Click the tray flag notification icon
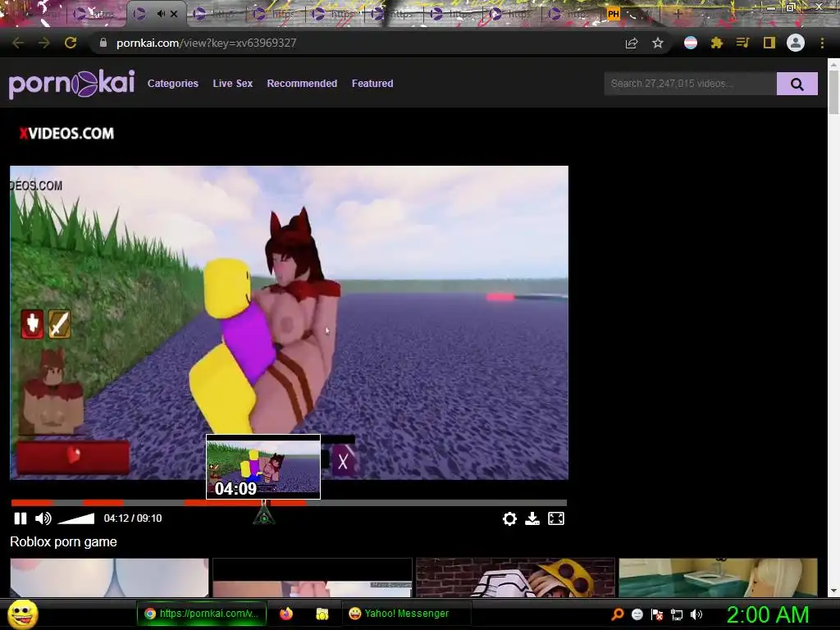This screenshot has height=630, width=840. point(657,614)
